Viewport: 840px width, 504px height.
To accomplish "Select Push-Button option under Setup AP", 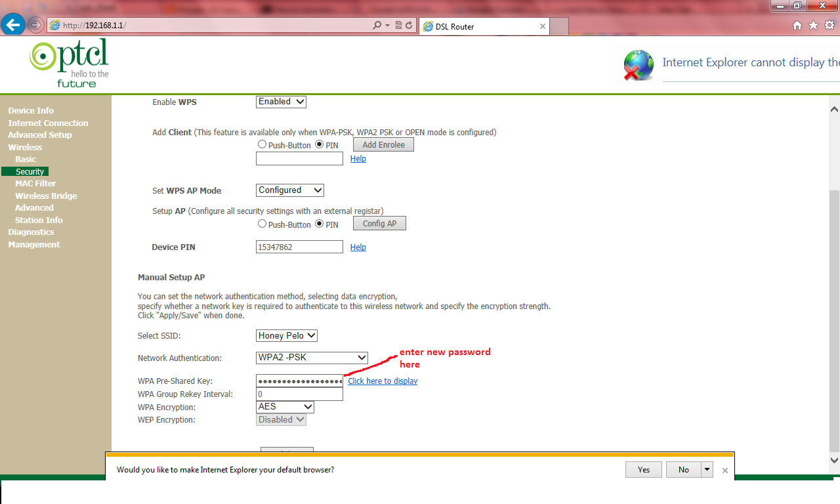I will point(262,223).
